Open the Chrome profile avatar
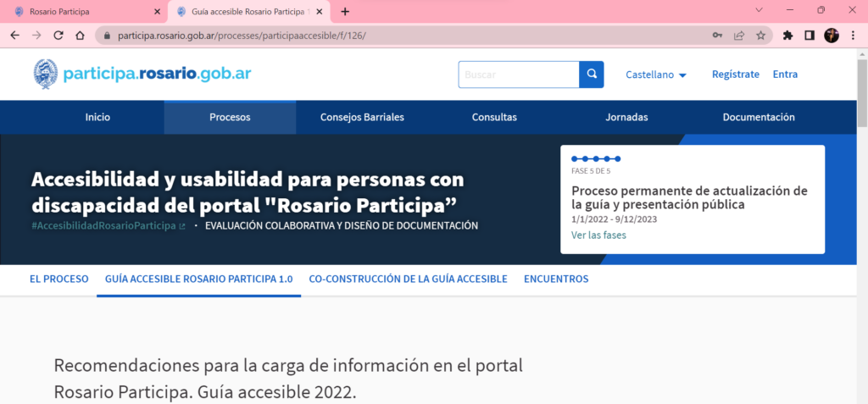 click(831, 36)
